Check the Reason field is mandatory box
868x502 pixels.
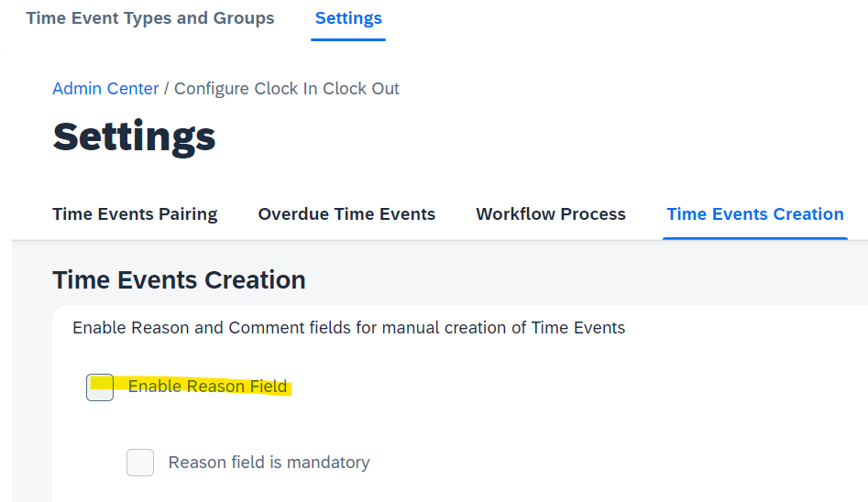point(140,463)
